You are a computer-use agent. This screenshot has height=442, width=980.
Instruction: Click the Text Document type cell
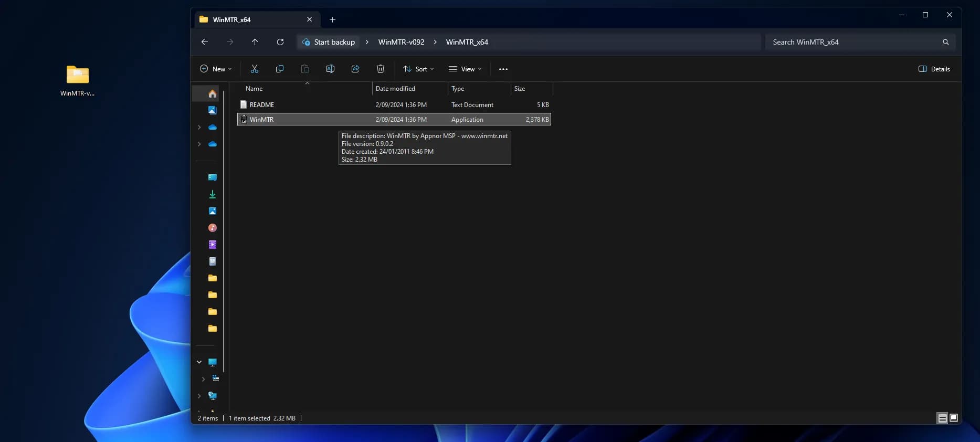pyautogui.click(x=472, y=105)
